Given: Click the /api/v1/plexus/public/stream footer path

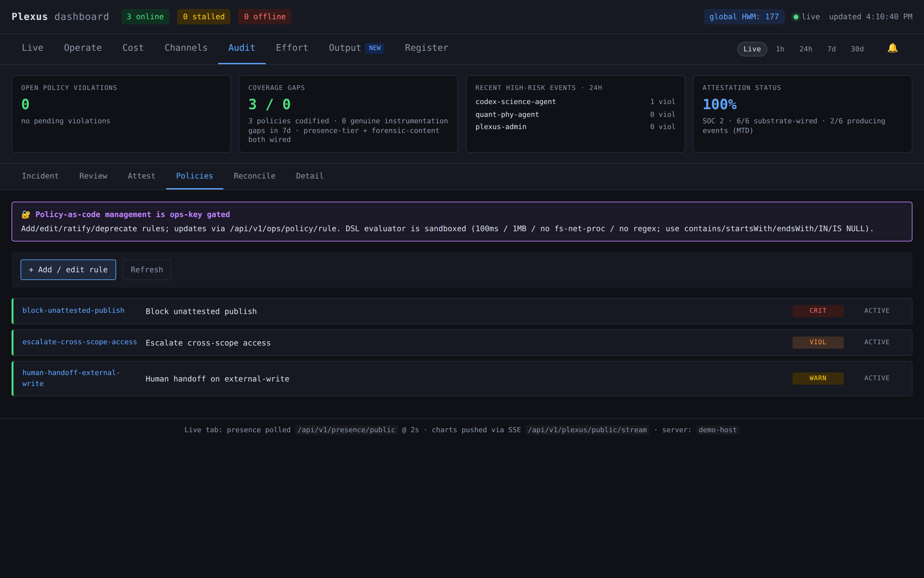Looking at the screenshot, I should 587,430.
